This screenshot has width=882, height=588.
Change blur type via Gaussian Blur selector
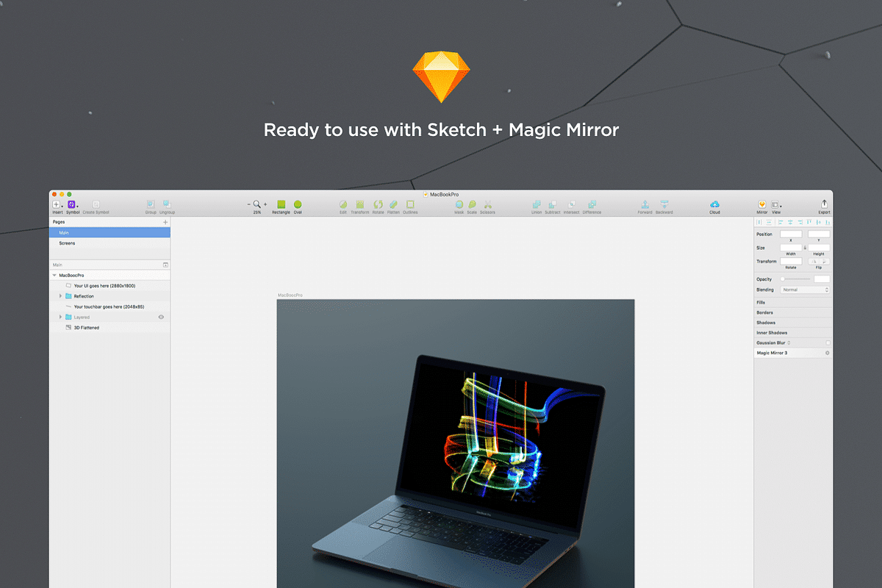[789, 343]
